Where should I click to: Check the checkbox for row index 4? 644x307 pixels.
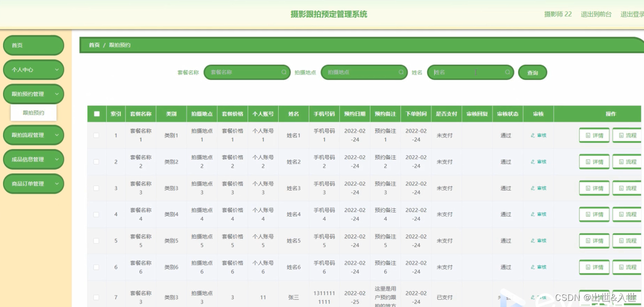97,214
